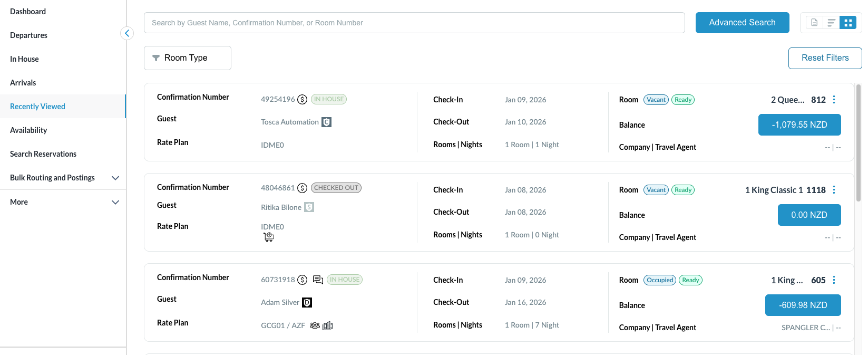This screenshot has width=868, height=355.
Task: Select the card grid view toggle
Action: click(x=848, y=23)
